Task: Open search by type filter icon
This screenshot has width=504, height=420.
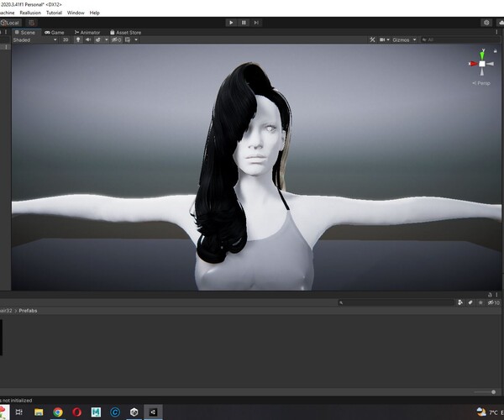Action: pos(460,302)
